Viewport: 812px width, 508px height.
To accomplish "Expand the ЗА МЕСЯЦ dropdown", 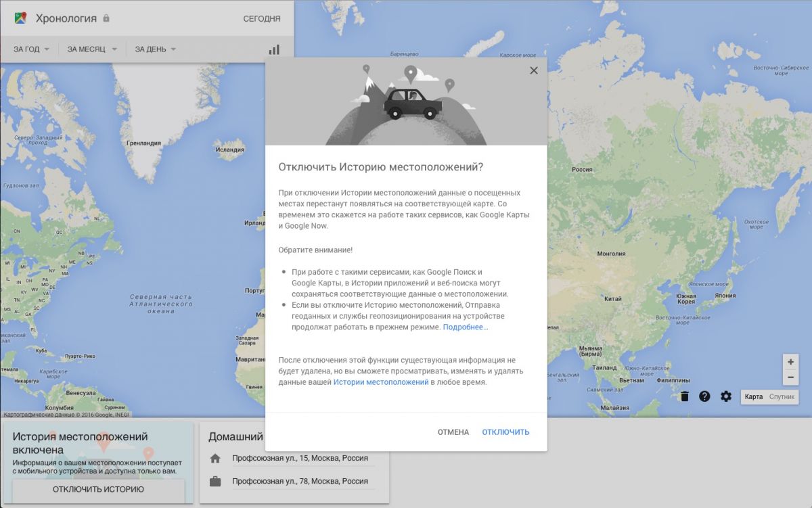I will pyautogui.click(x=92, y=49).
